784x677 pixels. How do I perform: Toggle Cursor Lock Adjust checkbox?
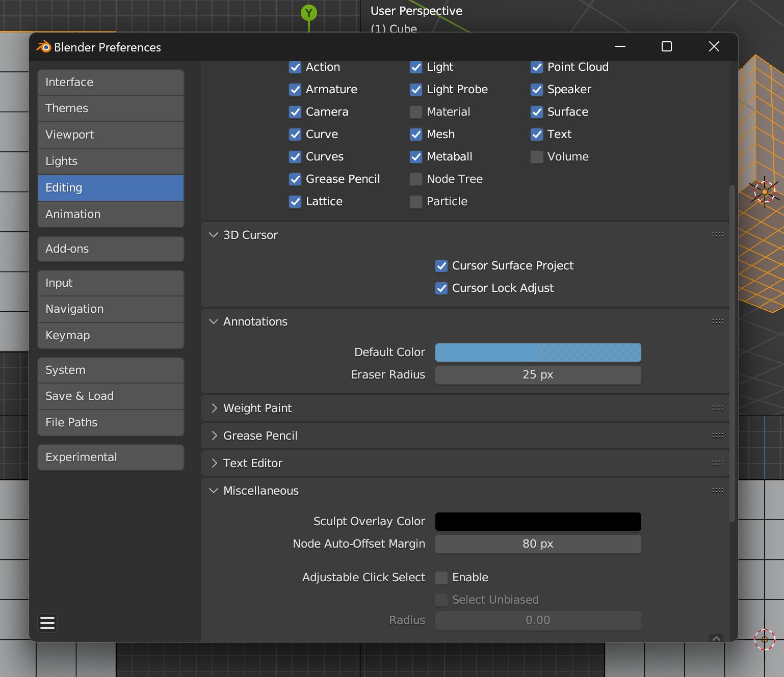[441, 288]
